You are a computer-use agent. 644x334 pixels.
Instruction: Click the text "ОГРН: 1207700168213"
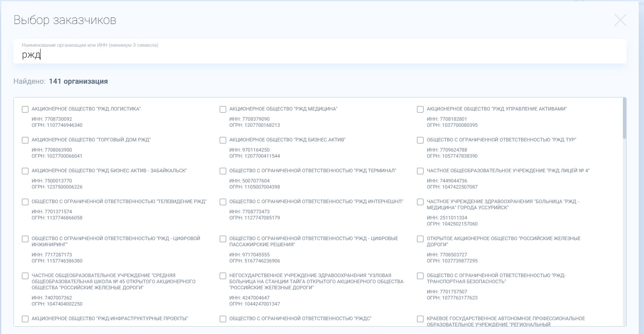coord(255,125)
